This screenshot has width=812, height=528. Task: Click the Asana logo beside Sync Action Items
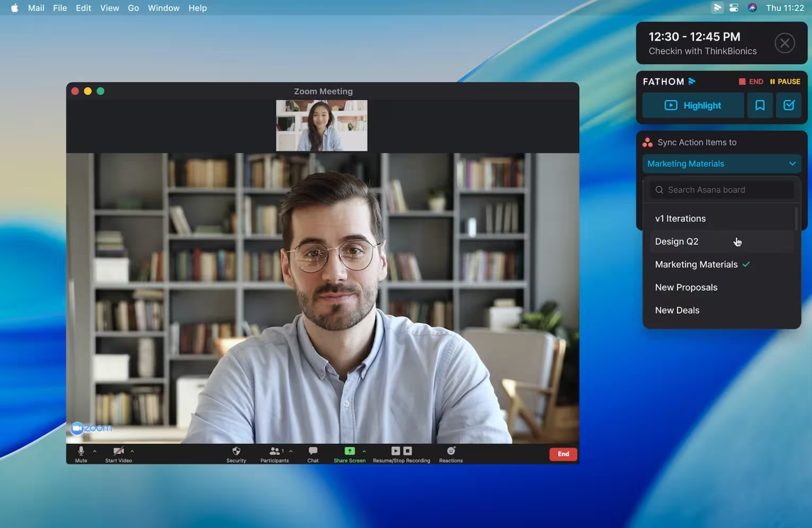[647, 142]
